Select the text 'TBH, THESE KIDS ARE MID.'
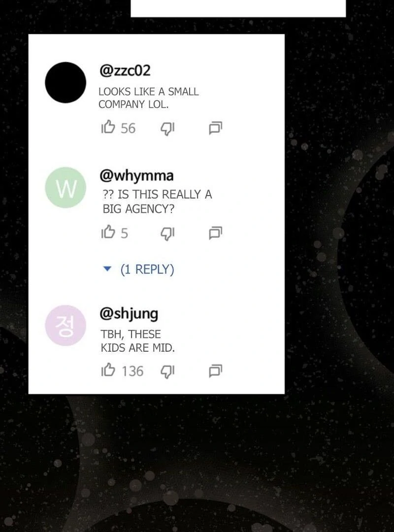This screenshot has width=394, height=532. click(x=137, y=341)
